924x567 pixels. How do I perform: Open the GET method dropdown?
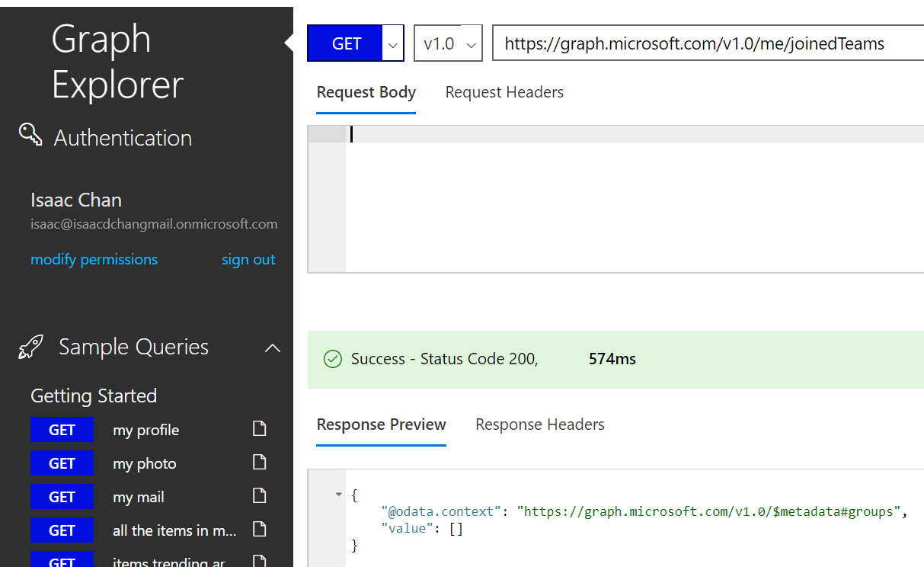pos(392,43)
